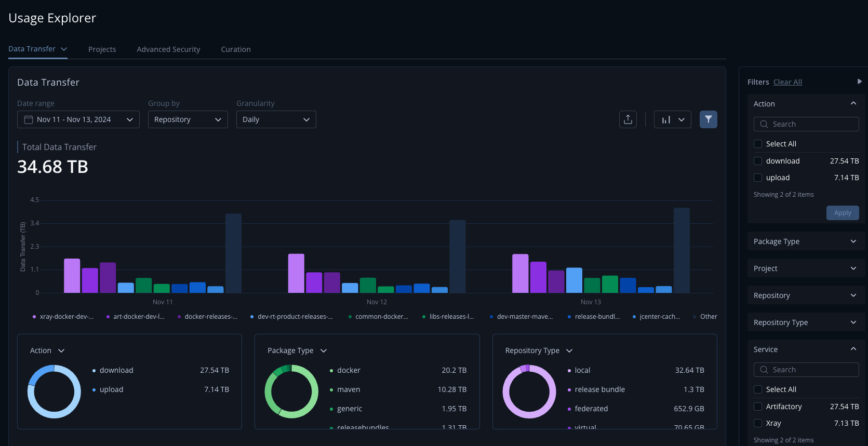Open the Advanced Security tab
The width and height of the screenshot is (868, 446).
tap(168, 49)
